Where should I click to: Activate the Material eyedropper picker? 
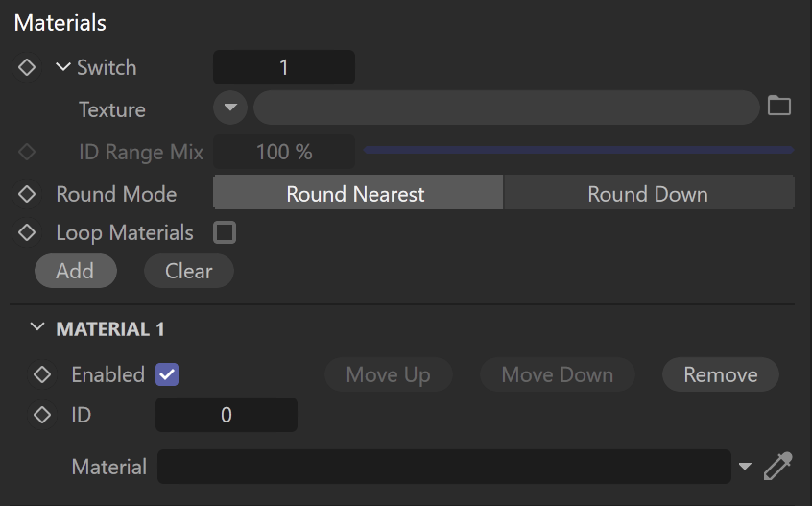coord(777,466)
